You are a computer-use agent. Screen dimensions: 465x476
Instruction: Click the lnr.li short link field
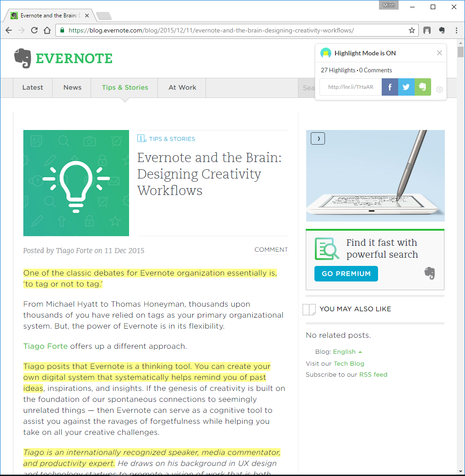pos(351,87)
